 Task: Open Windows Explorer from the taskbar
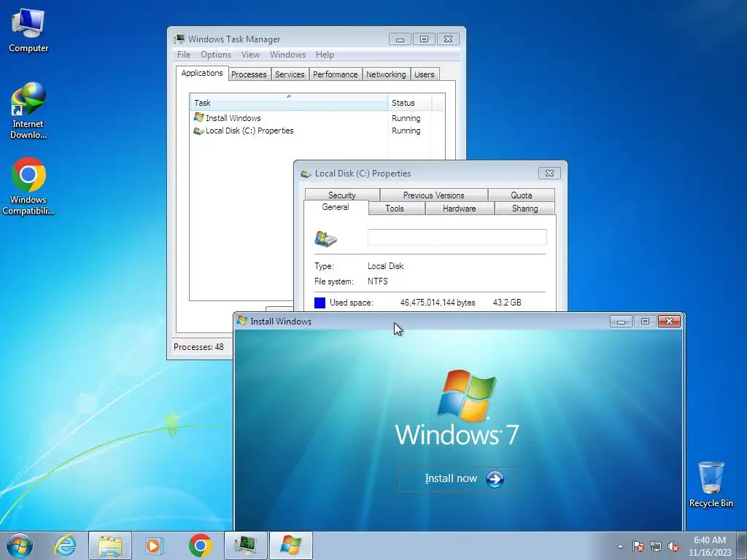click(x=110, y=545)
